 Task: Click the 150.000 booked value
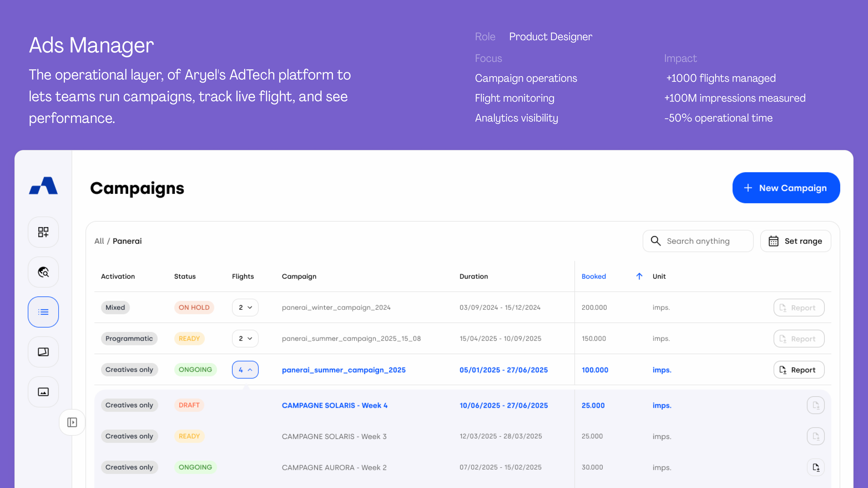(x=594, y=338)
